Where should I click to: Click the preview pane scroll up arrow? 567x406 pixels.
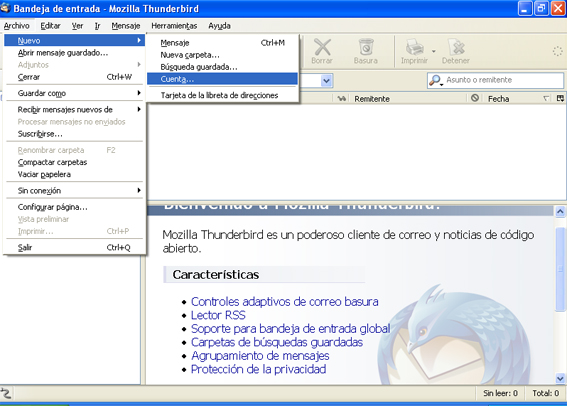click(x=560, y=211)
